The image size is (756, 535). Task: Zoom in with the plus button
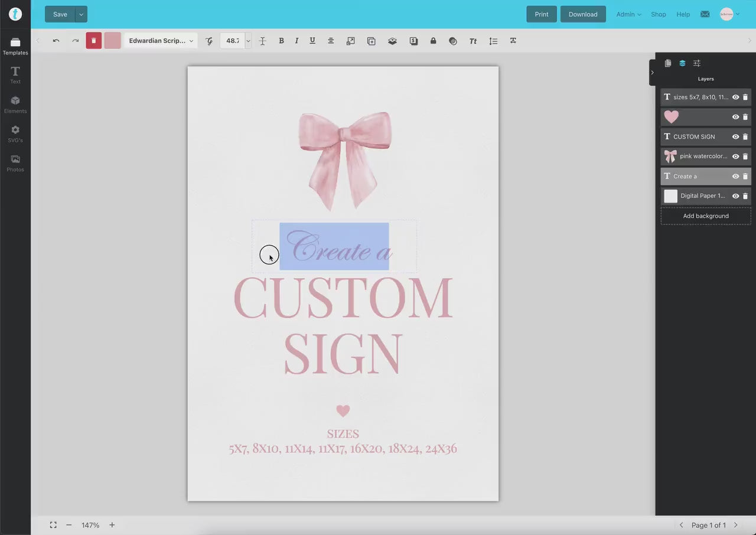coord(112,525)
